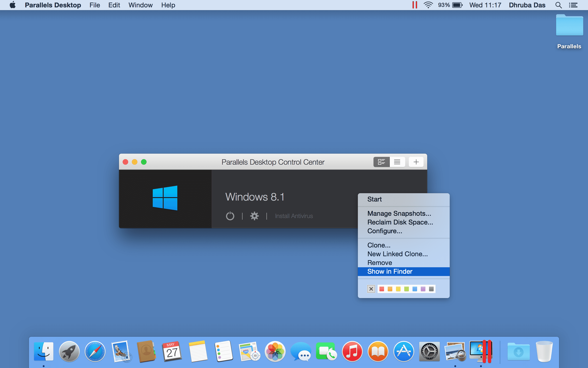
Task: Apply the red color label
Action: [x=382, y=289]
